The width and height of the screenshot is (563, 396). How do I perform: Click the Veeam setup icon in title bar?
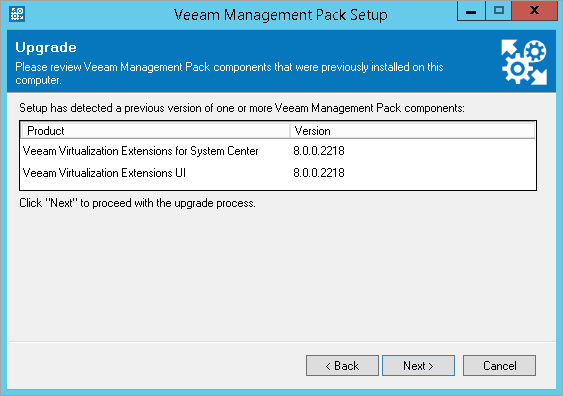pos(17,14)
